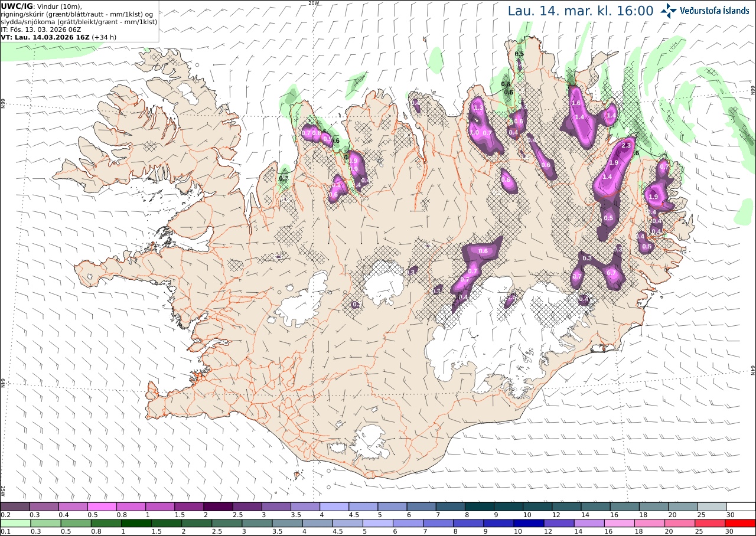Pick the light lavender snow swatch between 4 and 4.5
756x536 pixels.
point(334,506)
